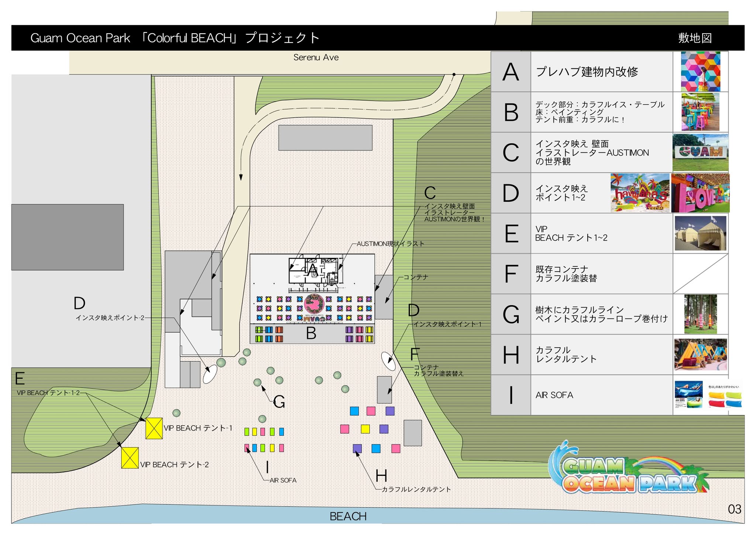Click the プレハブ建物内改修 legend text
The height and width of the screenshot is (535, 756).
(587, 72)
